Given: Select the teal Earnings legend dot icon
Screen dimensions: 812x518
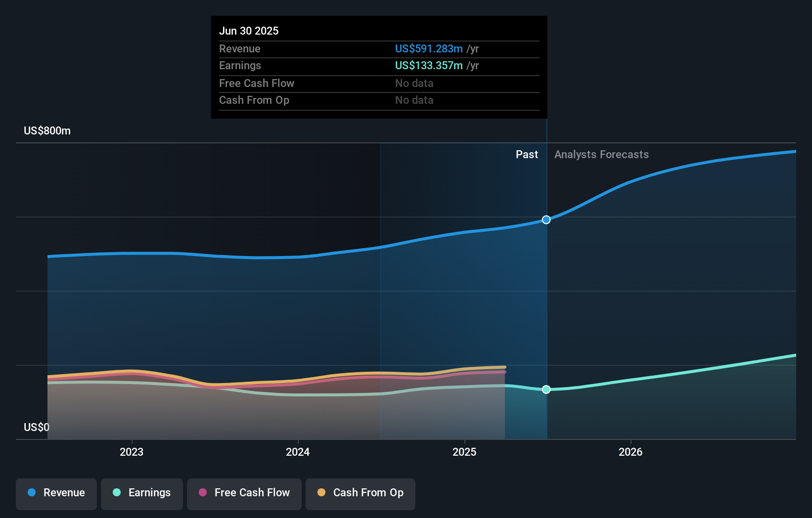Looking at the screenshot, I should (x=116, y=493).
